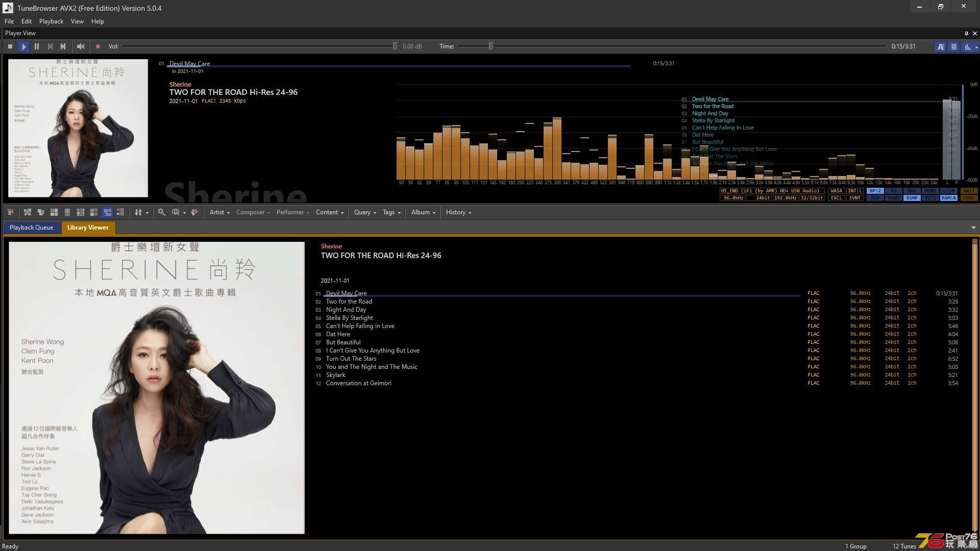Open the File menu
This screenshot has width=980, height=551.
click(9, 21)
